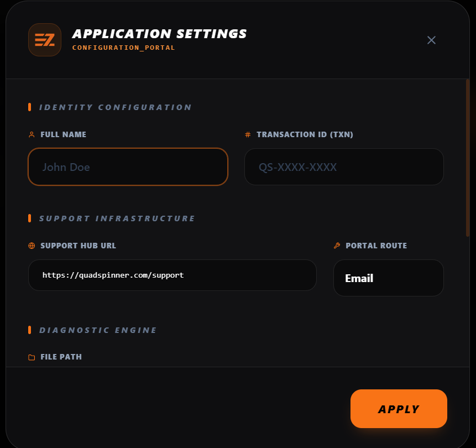Click the Support Infrastructure section heading
Image resolution: width=476 pixels, height=448 pixels.
117,218
